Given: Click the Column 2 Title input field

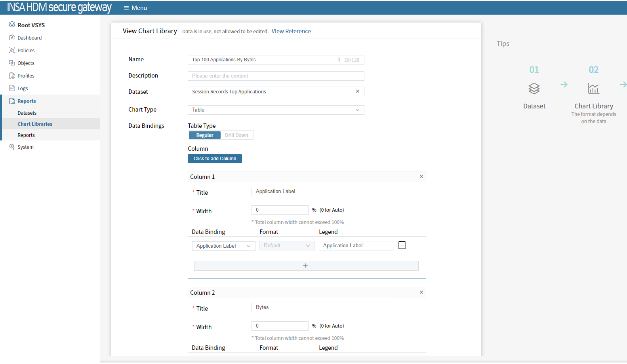Looking at the screenshot, I should 322,307.
